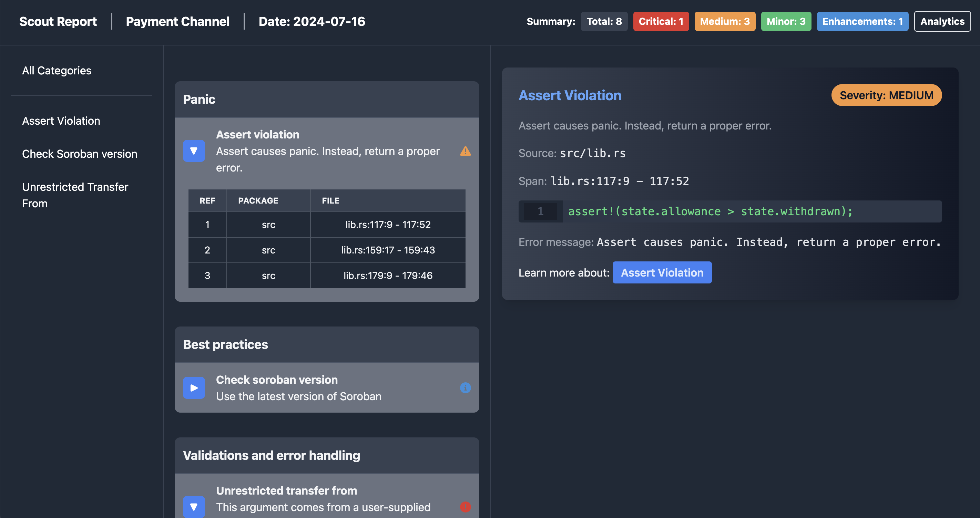Select Assert Violation in the sidebar
This screenshot has width=980, height=518.
point(61,121)
